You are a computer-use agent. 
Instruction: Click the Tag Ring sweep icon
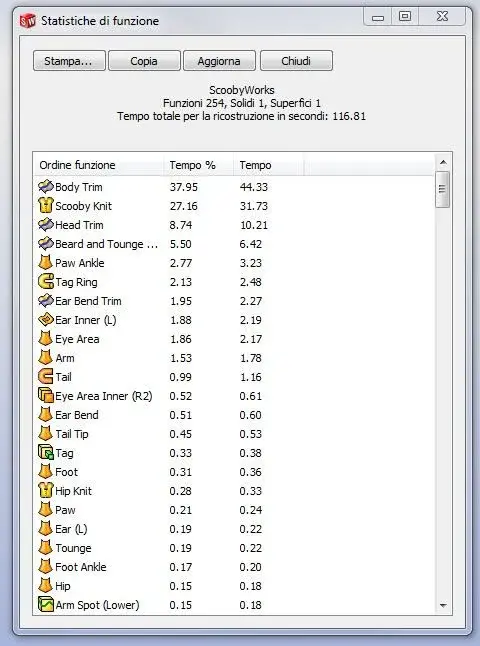46,281
